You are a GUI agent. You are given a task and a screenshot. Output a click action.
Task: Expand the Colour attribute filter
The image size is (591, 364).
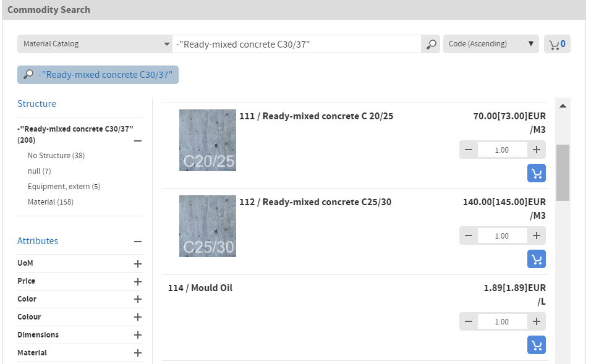[138, 317]
